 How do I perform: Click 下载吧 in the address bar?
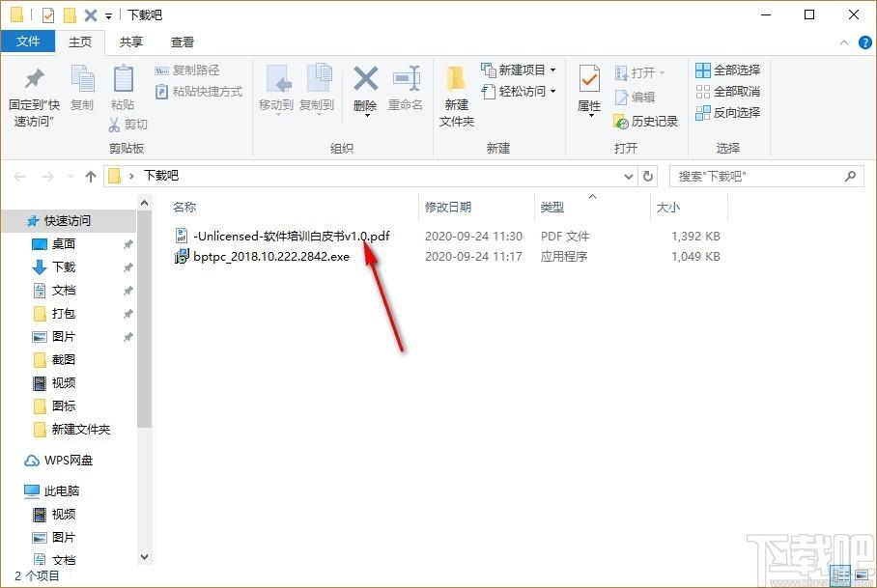161,176
